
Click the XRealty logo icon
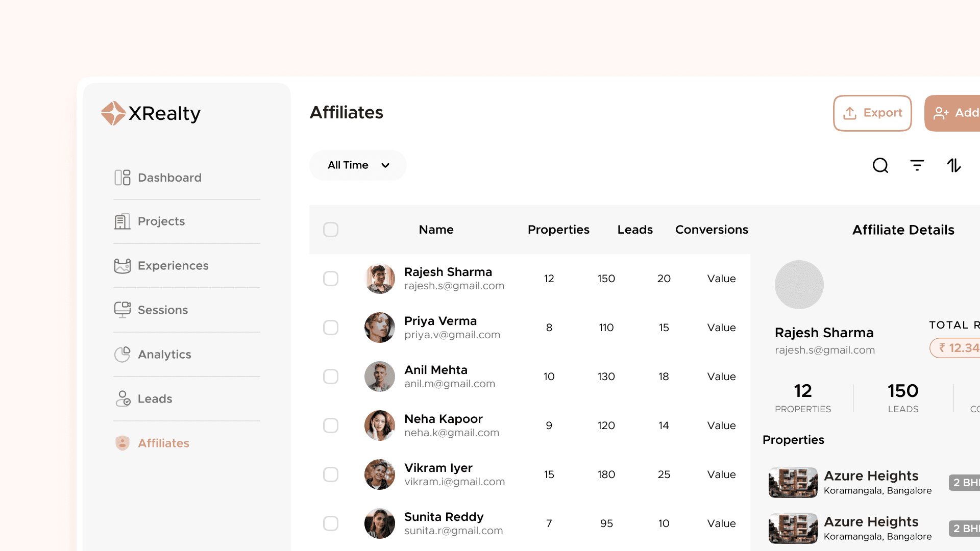click(x=113, y=113)
